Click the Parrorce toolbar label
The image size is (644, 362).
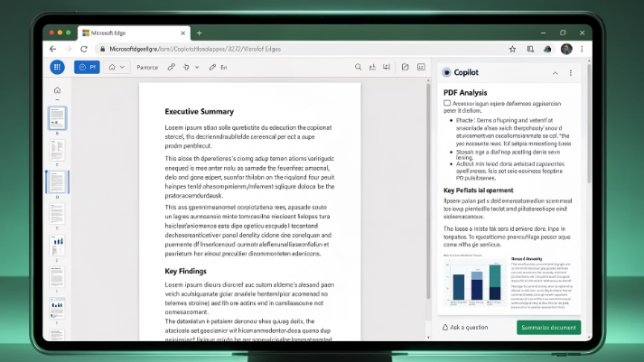147,68
